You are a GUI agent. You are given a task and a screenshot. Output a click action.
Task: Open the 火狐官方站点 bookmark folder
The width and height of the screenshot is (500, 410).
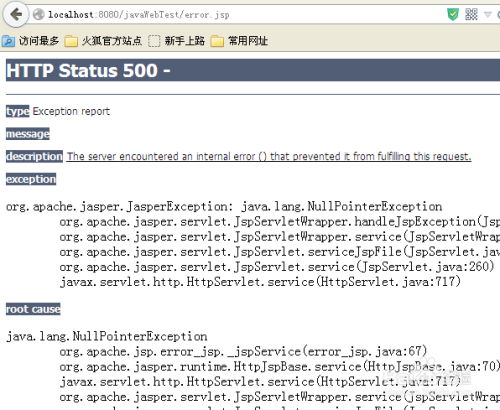click(x=103, y=41)
